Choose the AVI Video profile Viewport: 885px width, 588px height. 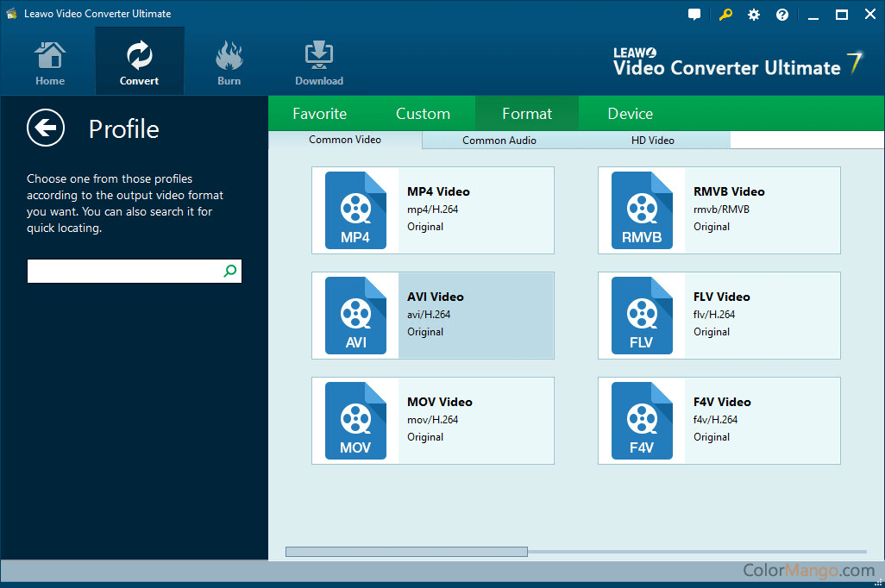tap(474, 316)
